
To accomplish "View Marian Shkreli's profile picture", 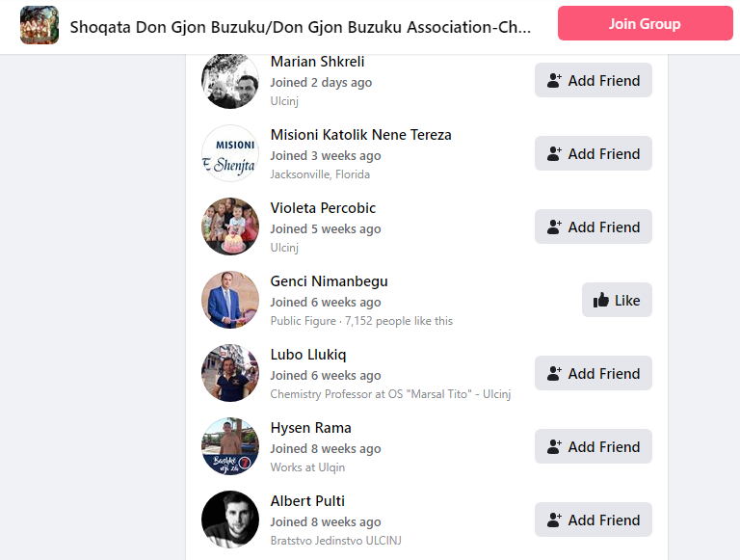I will click(x=230, y=81).
